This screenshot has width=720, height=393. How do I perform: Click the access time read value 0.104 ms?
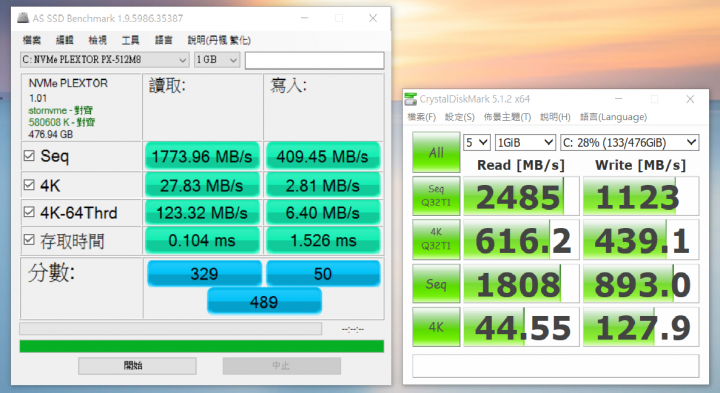pos(202,240)
